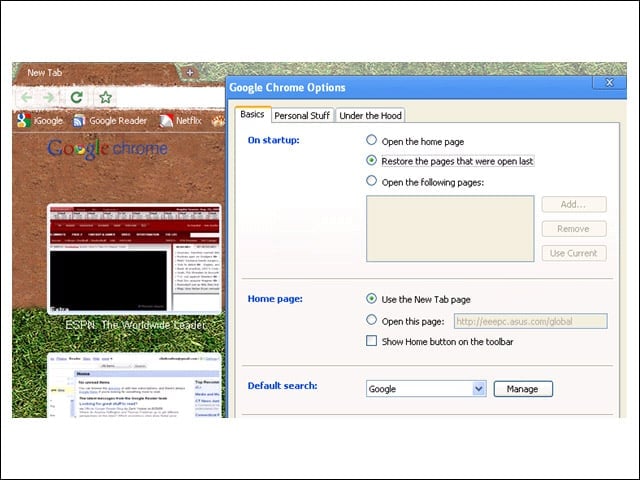This screenshot has height=480, width=640.
Task: Click the ESPN The Worldwide Leader caption
Action: pyautogui.click(x=136, y=325)
